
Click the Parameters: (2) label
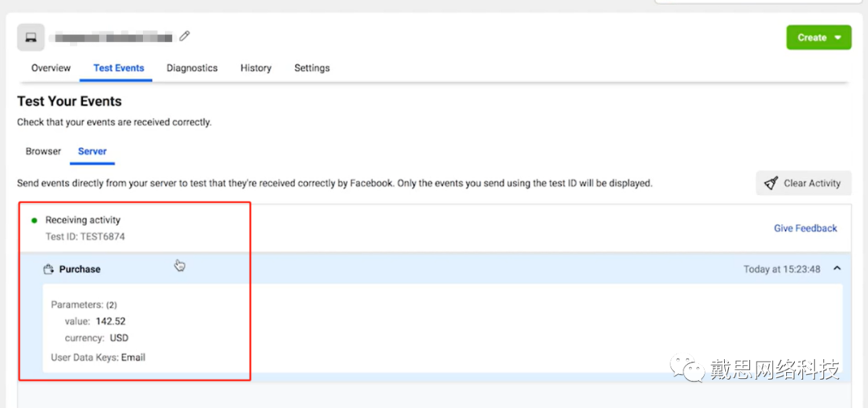click(84, 304)
